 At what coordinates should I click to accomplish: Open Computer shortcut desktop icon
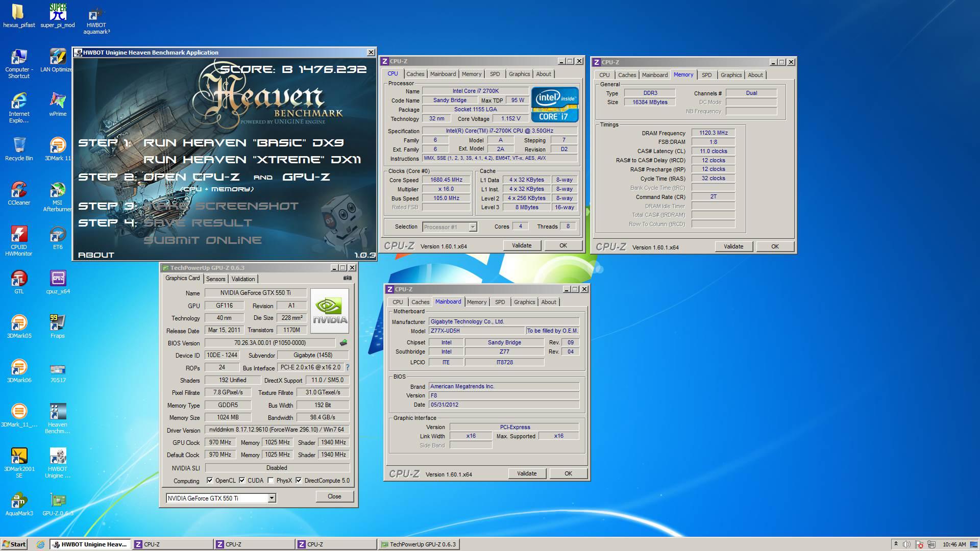(19, 64)
